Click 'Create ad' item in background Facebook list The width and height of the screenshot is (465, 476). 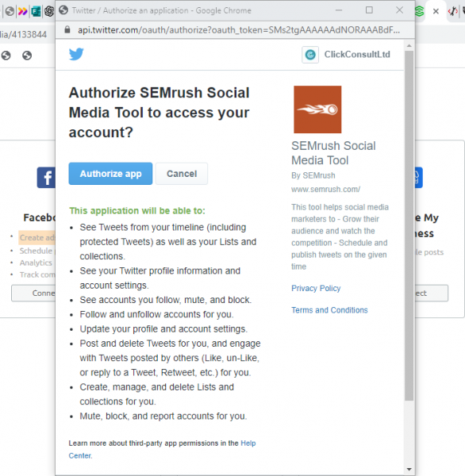pos(37,238)
